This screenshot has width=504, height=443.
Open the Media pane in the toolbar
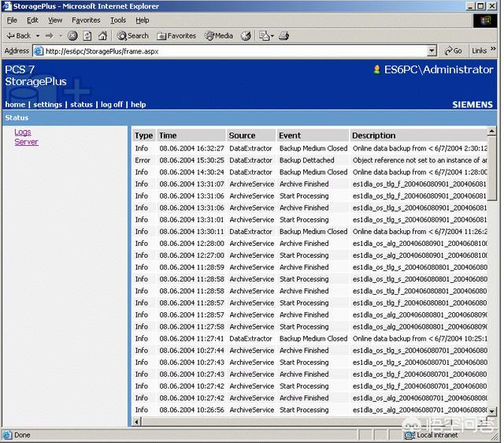tap(219, 35)
